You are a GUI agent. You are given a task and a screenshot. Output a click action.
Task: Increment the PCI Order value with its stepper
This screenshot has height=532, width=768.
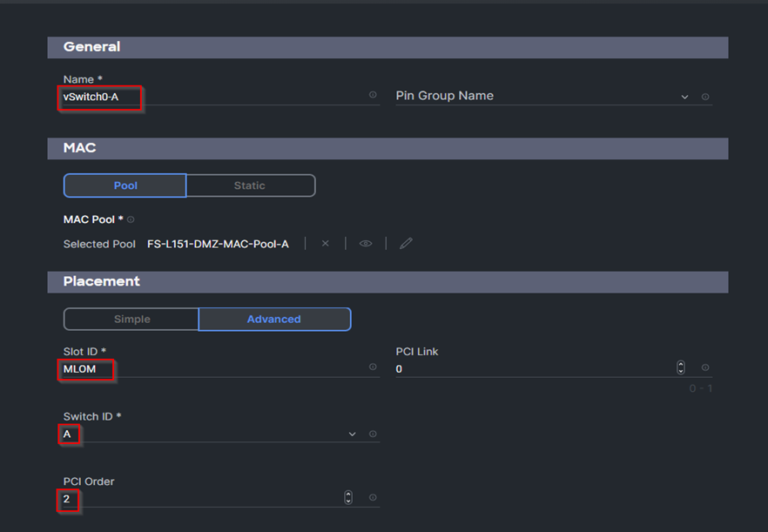tap(347, 495)
